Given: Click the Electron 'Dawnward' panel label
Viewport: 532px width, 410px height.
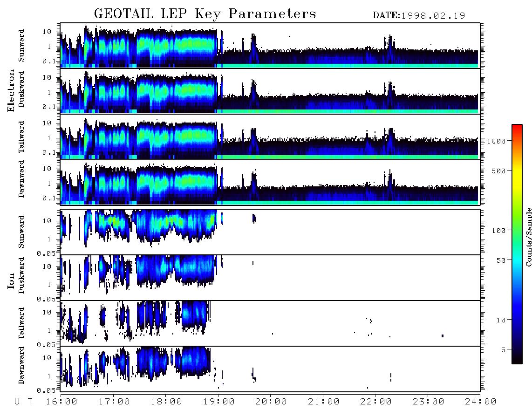Looking at the screenshot, I should [21, 179].
